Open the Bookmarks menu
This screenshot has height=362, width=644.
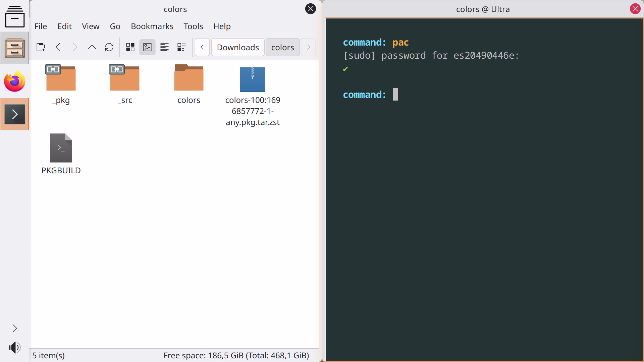click(x=152, y=26)
